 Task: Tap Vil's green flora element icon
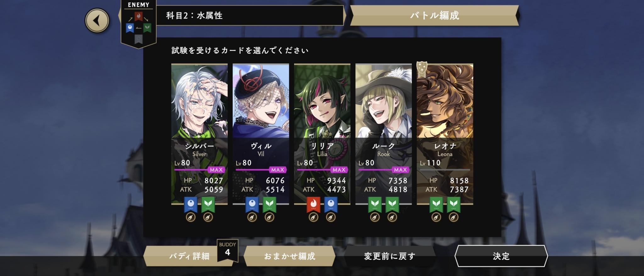coord(269,205)
